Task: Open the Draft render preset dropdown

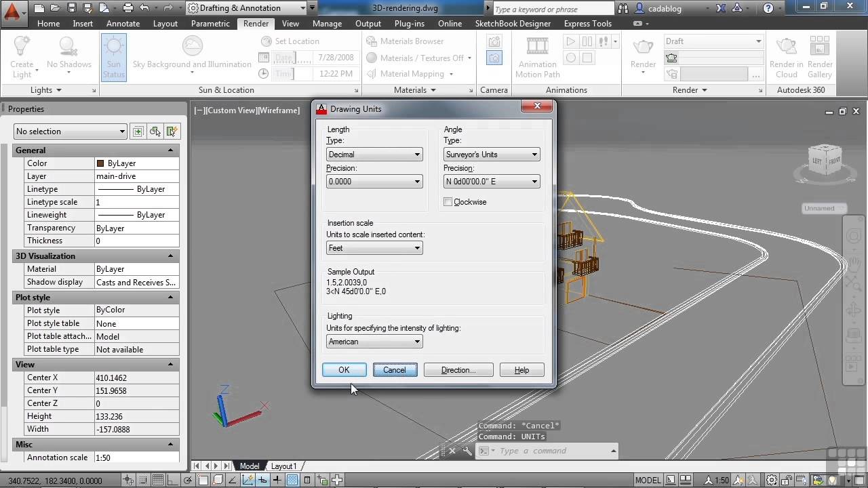Action: 714,41
